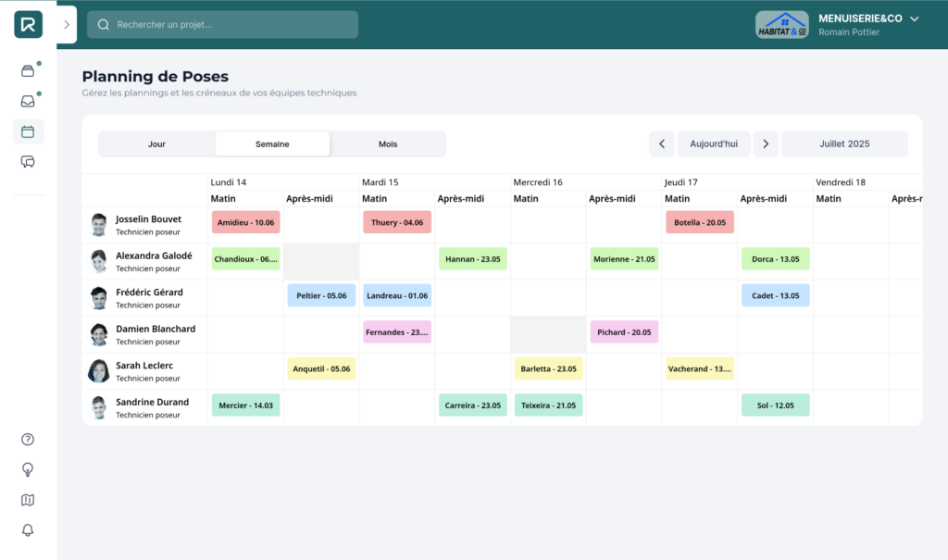Click the Aujourd'hui button
This screenshot has width=948, height=560.
(714, 143)
